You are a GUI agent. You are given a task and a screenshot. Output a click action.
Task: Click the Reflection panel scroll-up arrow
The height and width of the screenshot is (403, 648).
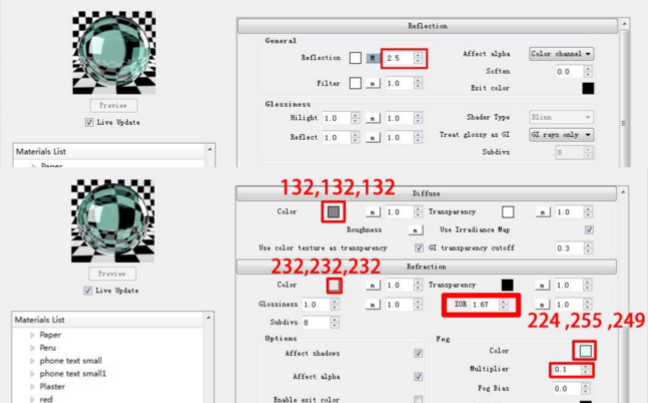[x=624, y=24]
